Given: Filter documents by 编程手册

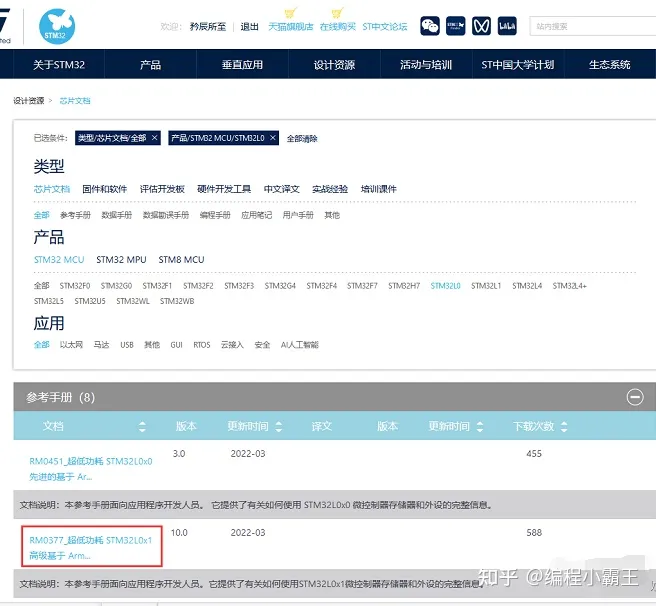Looking at the screenshot, I should click(x=215, y=215).
